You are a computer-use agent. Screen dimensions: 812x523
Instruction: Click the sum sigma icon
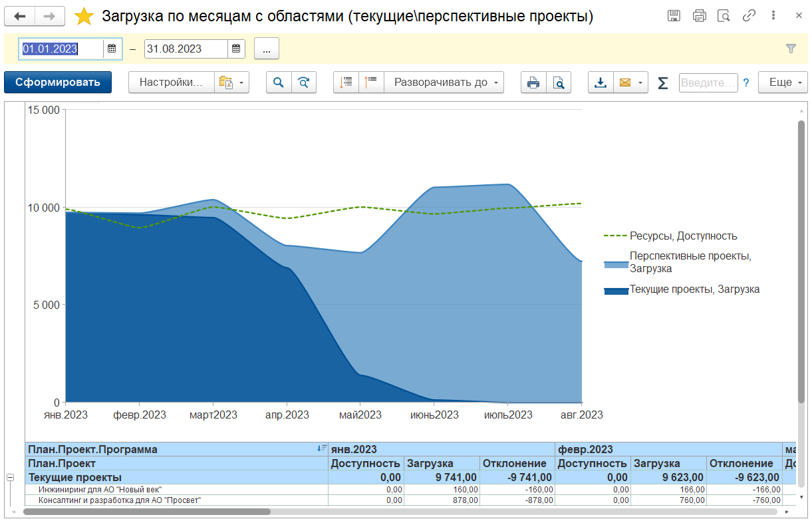click(x=662, y=83)
